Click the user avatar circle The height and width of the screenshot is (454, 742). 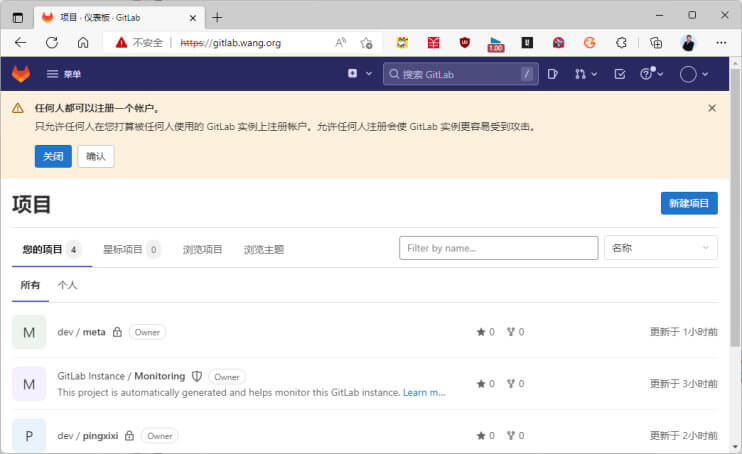(688, 74)
